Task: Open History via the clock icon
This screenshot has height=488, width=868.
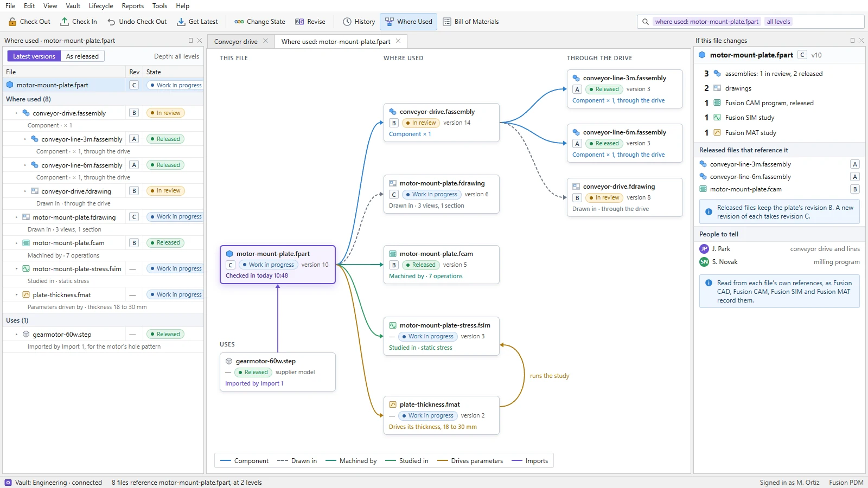Action: click(x=347, y=22)
